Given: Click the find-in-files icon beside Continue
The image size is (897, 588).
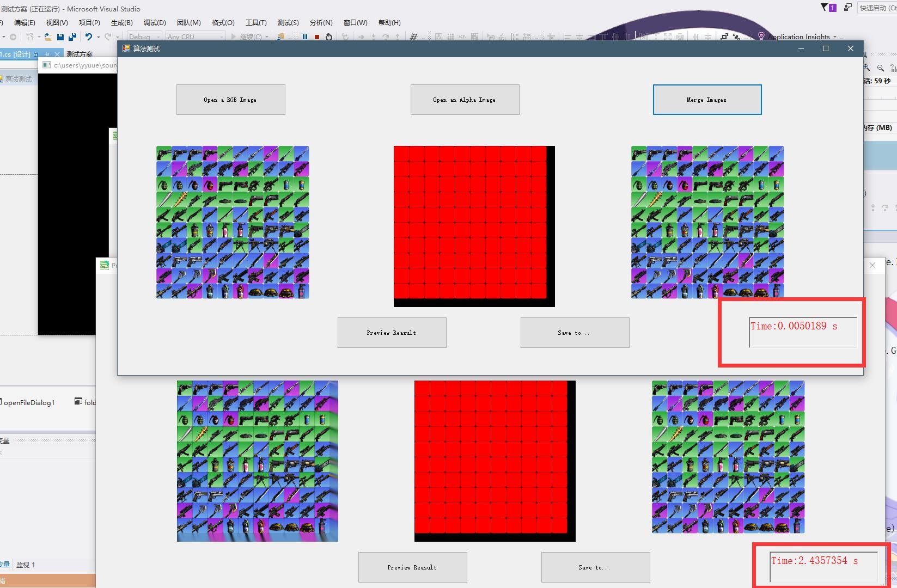Looking at the screenshot, I should (x=280, y=36).
